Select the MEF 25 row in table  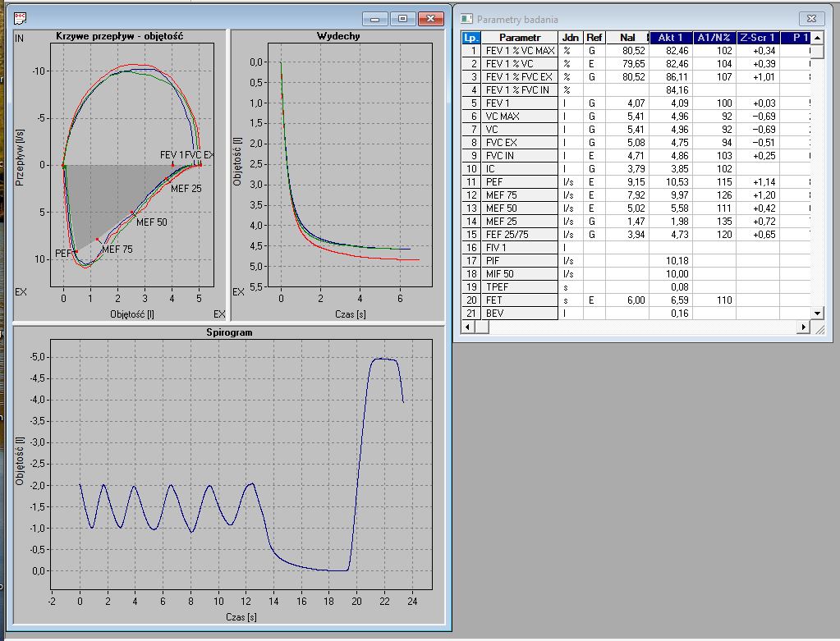636,221
